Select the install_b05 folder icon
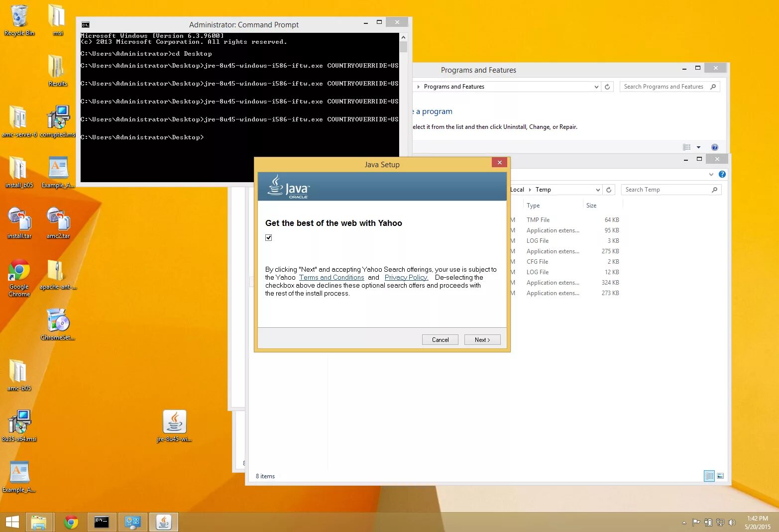Image resolution: width=779 pixels, height=532 pixels. point(19,172)
